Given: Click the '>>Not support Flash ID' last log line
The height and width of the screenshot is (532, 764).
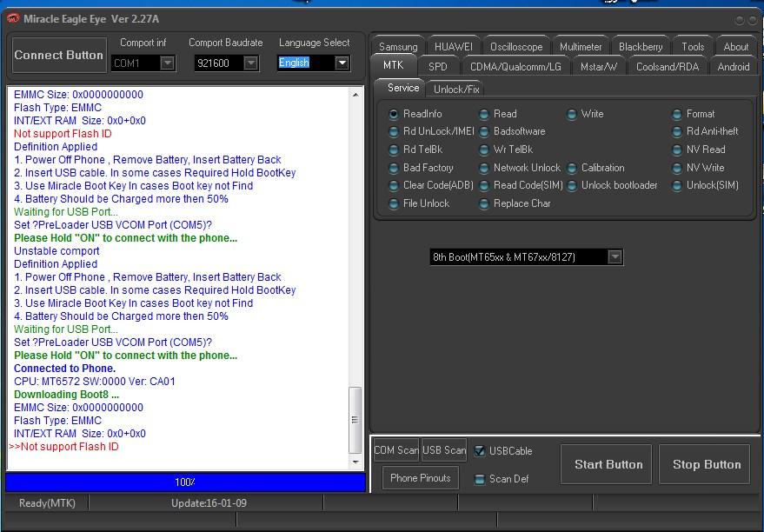Looking at the screenshot, I should tap(63, 447).
